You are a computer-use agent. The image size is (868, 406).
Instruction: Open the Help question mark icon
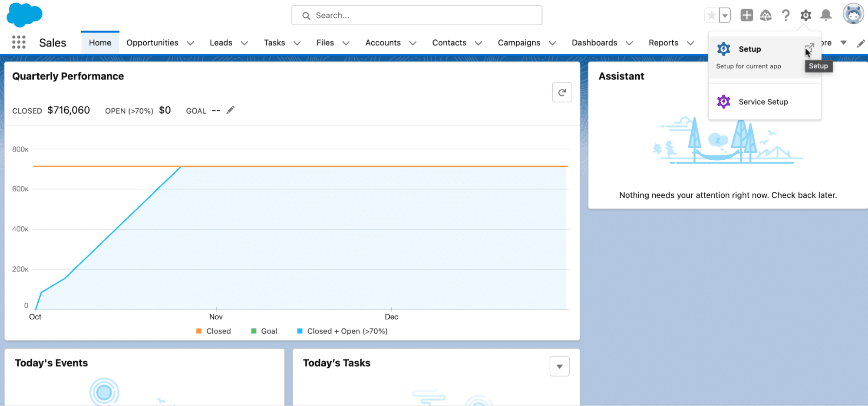click(x=785, y=16)
